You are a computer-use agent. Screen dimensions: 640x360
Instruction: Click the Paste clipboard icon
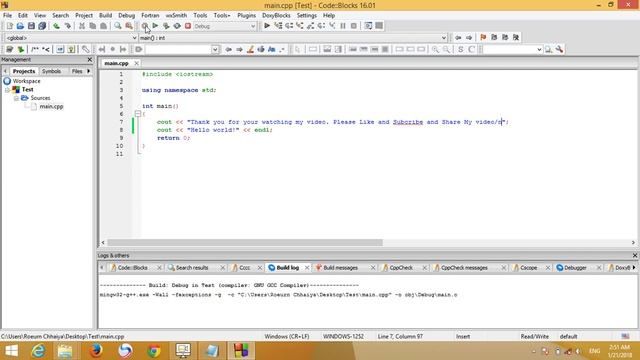(x=104, y=26)
